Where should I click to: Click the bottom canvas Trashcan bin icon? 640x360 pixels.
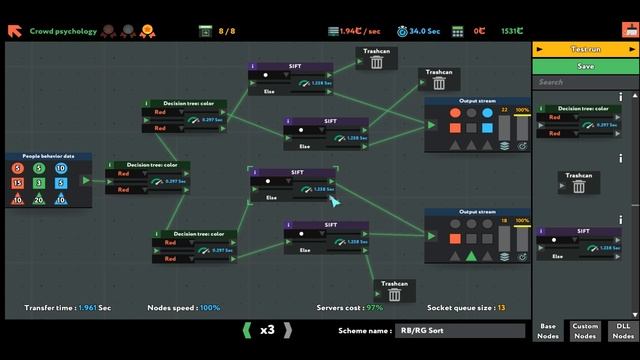[x=394, y=295]
